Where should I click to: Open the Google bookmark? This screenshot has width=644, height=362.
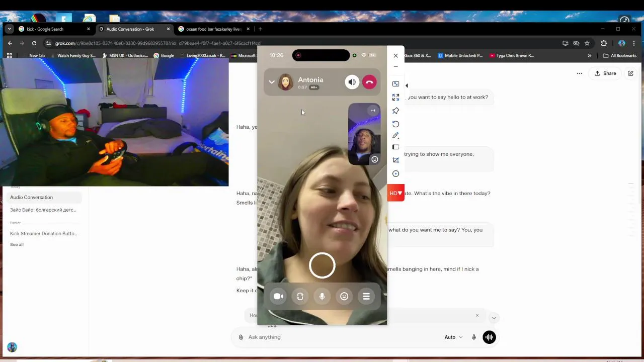click(164, 56)
